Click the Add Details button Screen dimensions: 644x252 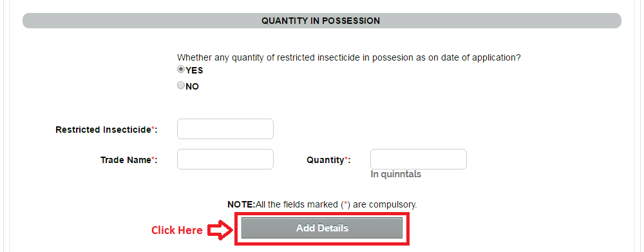tap(322, 228)
